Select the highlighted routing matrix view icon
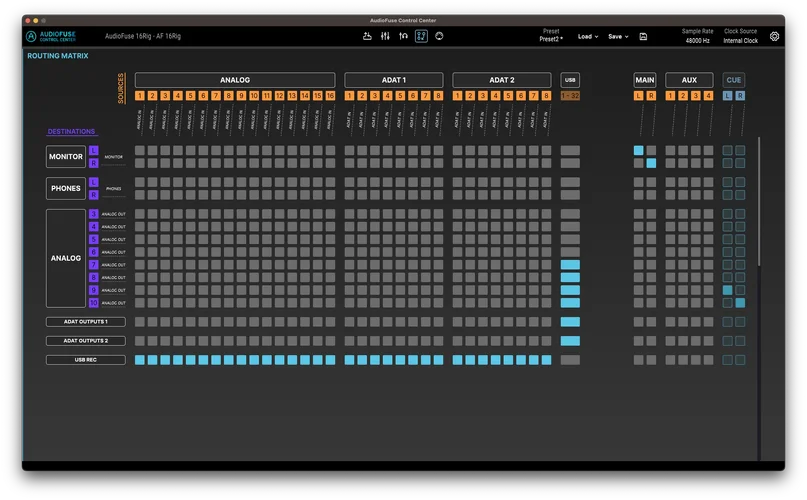 (x=421, y=36)
